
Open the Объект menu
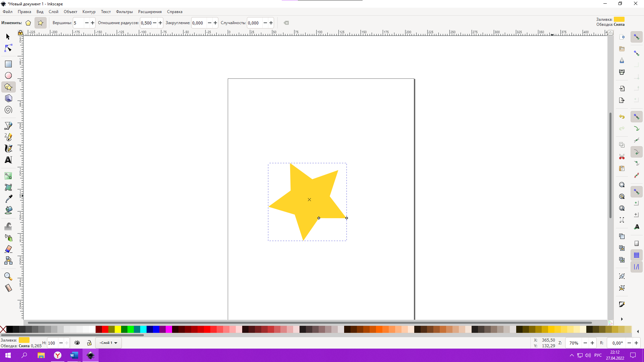(70, 12)
